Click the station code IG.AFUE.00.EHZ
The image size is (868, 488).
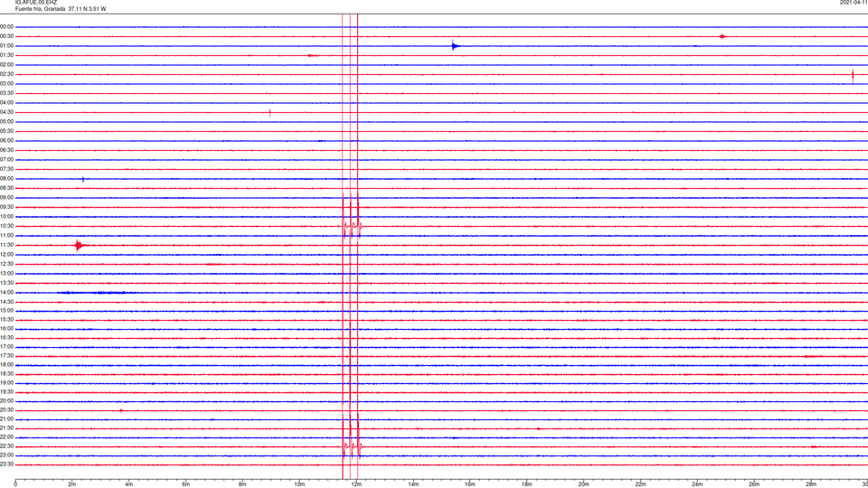click(36, 3)
